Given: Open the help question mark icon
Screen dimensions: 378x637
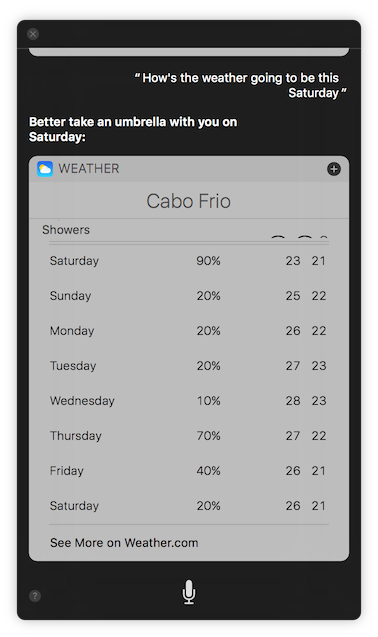Looking at the screenshot, I should (x=35, y=596).
